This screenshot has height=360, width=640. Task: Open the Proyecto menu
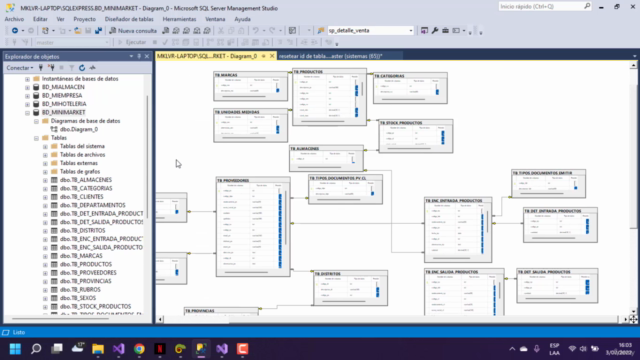pos(84,19)
